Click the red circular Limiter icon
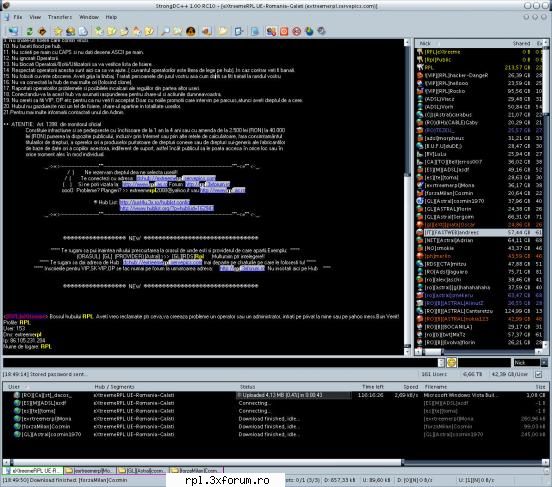The image size is (552, 487). 296,31
